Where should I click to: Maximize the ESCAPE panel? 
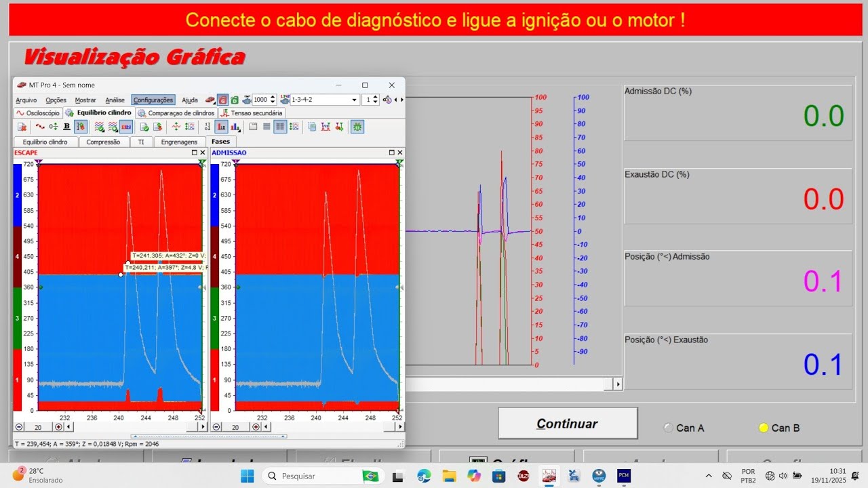click(x=195, y=153)
